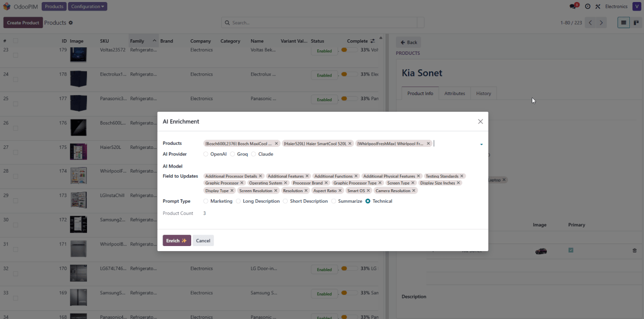The width and height of the screenshot is (644, 319).
Task: Click the Voltas row completeness bar
Action: click(349, 50)
